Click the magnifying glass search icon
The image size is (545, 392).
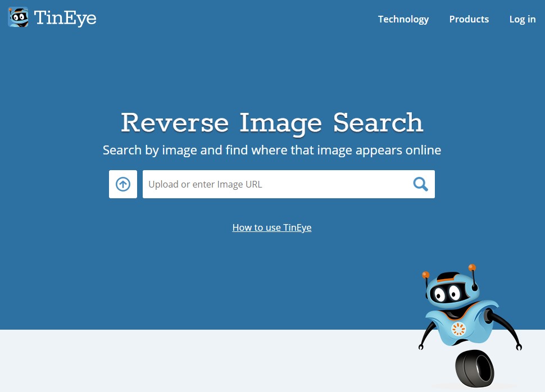click(420, 184)
